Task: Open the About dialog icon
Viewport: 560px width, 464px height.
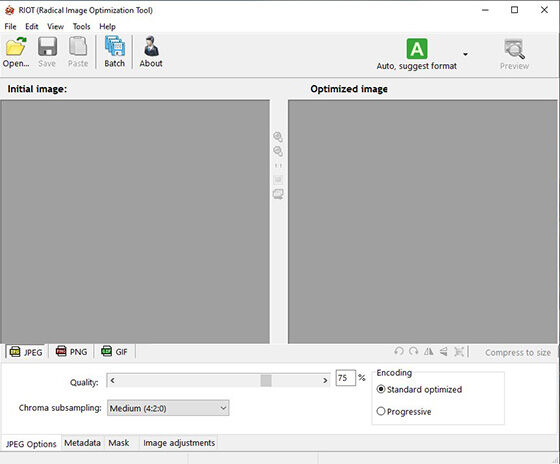Action: (151, 46)
